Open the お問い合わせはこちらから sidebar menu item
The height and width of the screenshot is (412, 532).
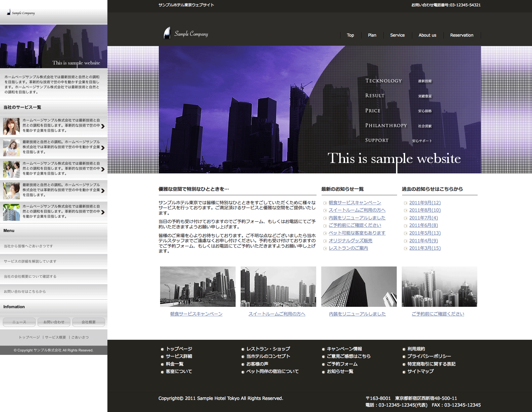coord(25,292)
